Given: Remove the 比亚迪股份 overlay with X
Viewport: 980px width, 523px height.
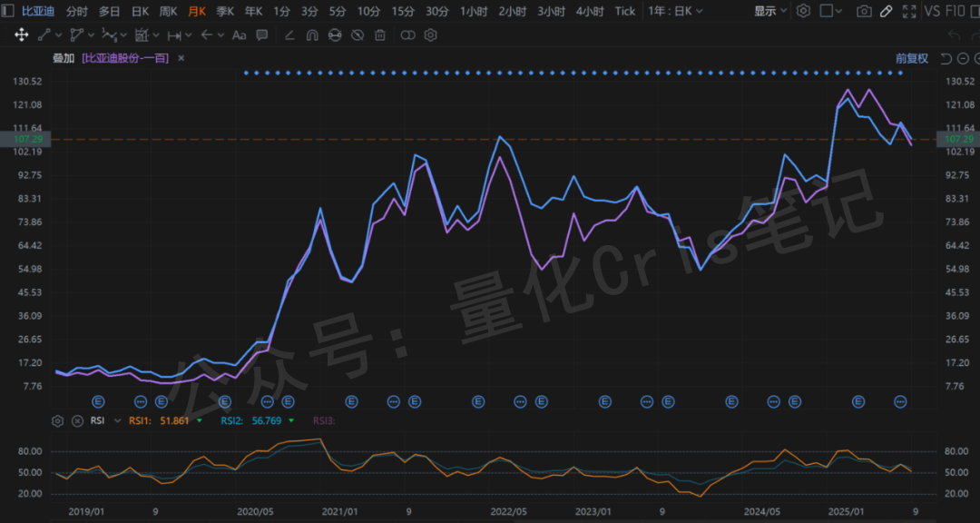Looking at the screenshot, I should 181,58.
